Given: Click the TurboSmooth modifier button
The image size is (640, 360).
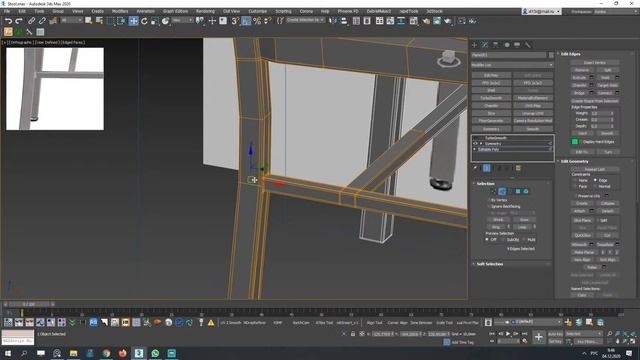Looking at the screenshot, I should (x=491, y=98).
